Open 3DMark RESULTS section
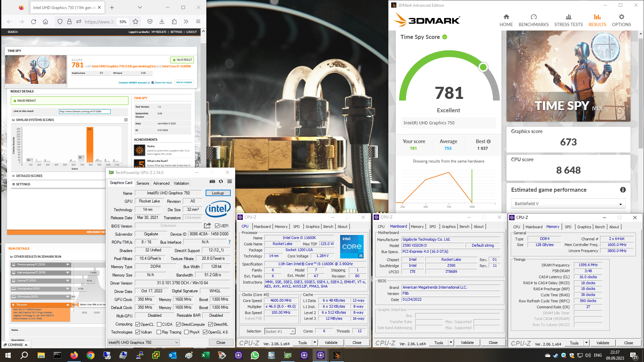 [597, 20]
